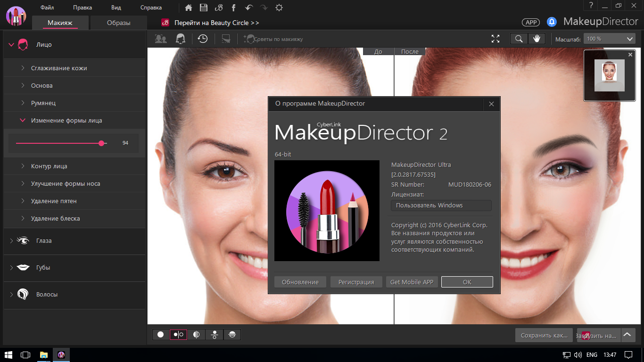Open Windows Start menu
The width and height of the screenshot is (644, 362).
pyautogui.click(x=8, y=354)
